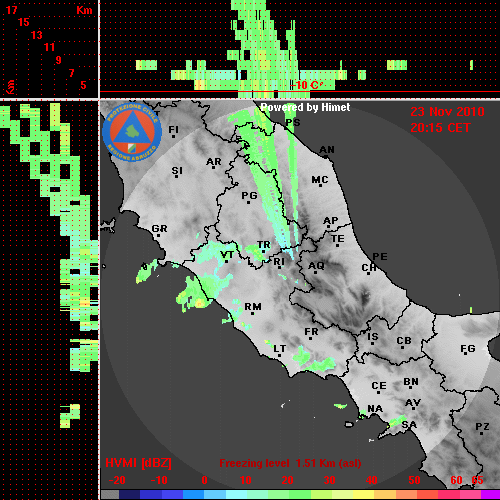Click the '11' km height label
The image size is (500, 500).
click(x=49, y=47)
